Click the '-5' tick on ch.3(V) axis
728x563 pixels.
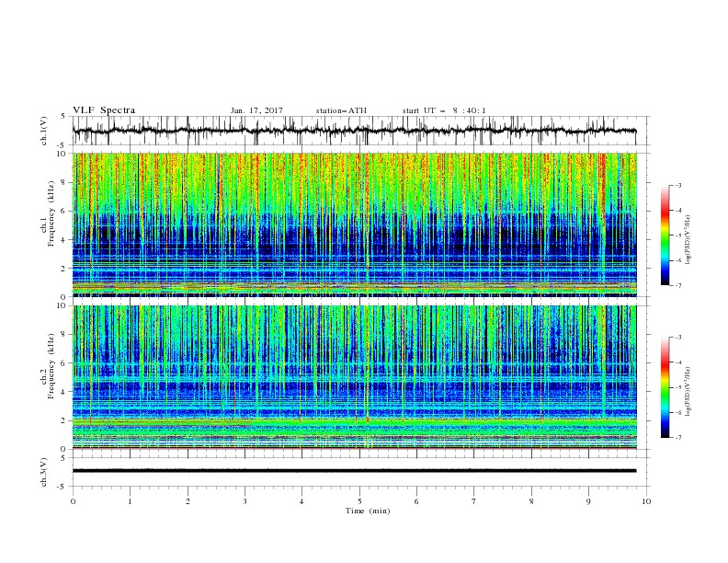[x=62, y=487]
